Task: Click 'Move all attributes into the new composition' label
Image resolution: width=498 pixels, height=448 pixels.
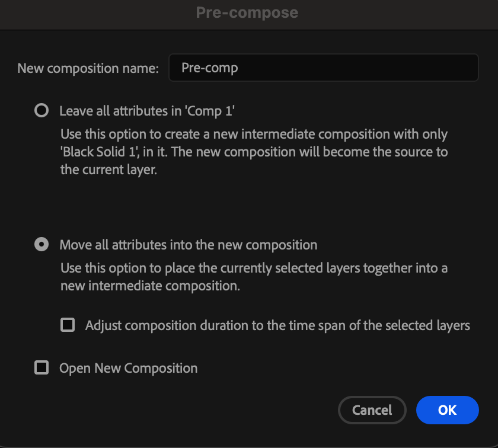Action: pos(189,245)
